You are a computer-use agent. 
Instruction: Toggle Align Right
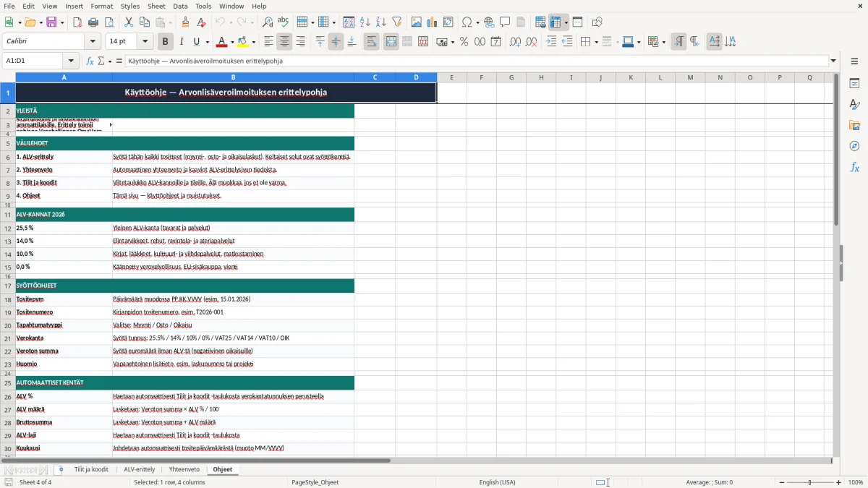point(300,42)
